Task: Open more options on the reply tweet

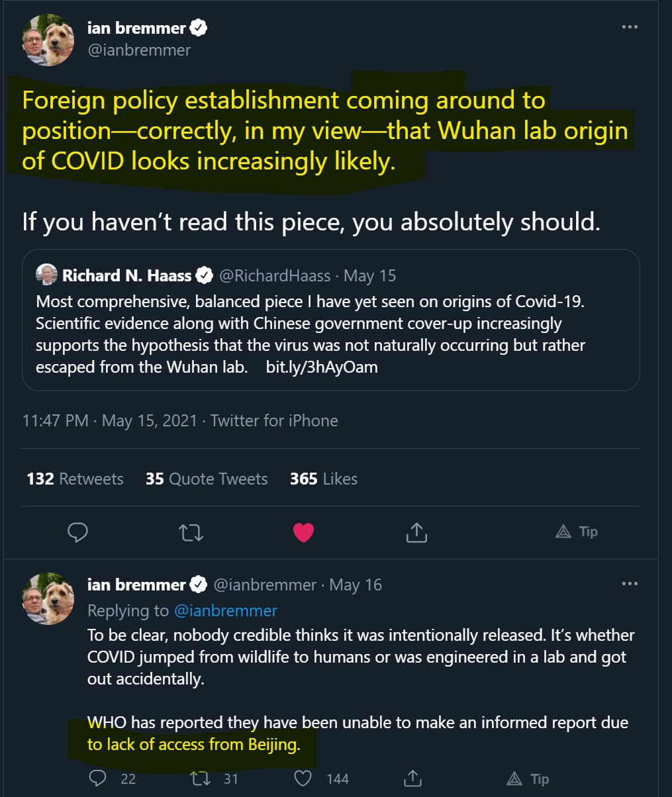Action: pos(630,584)
